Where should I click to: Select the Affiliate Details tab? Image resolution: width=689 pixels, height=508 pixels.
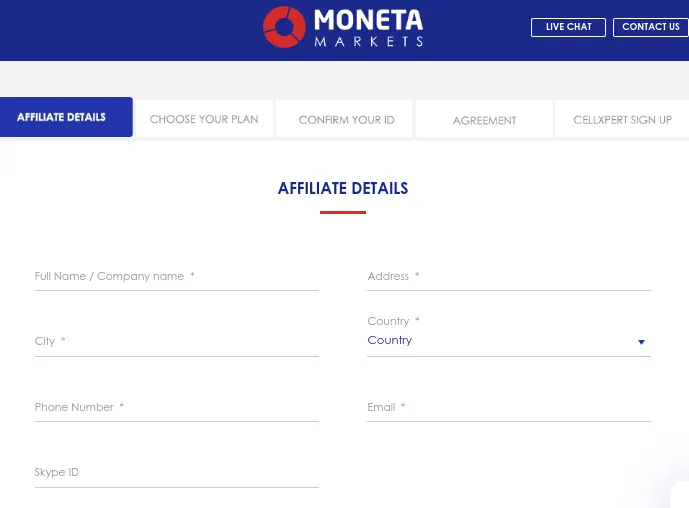pyautogui.click(x=62, y=117)
